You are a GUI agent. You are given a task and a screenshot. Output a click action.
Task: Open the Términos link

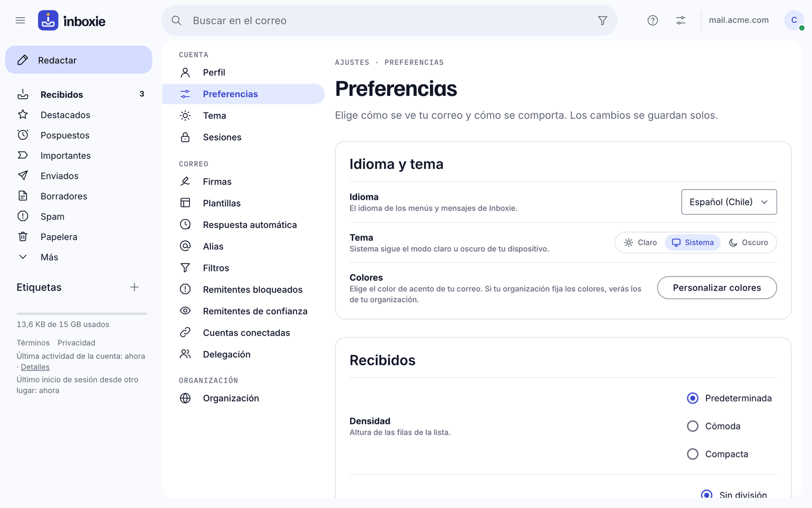(33, 343)
